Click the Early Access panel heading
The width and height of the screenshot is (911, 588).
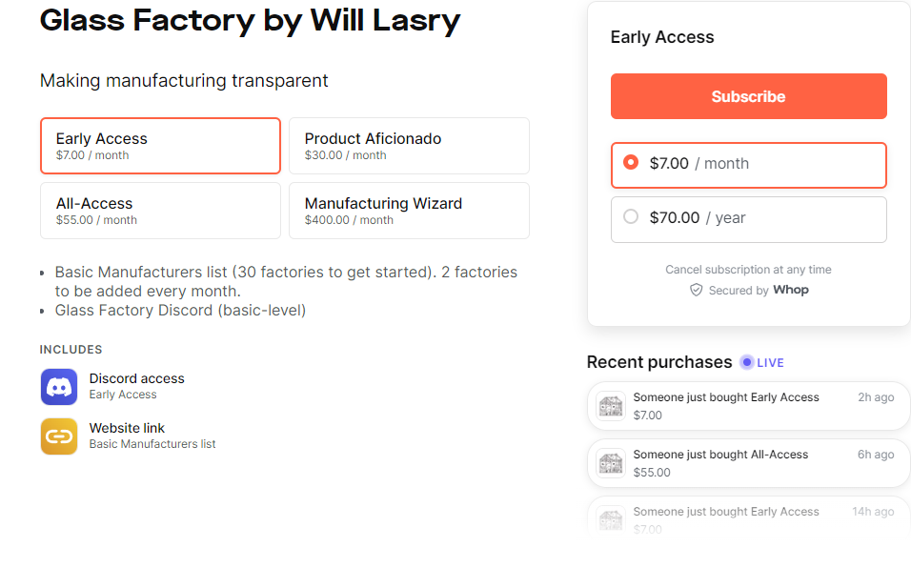pyautogui.click(x=662, y=36)
